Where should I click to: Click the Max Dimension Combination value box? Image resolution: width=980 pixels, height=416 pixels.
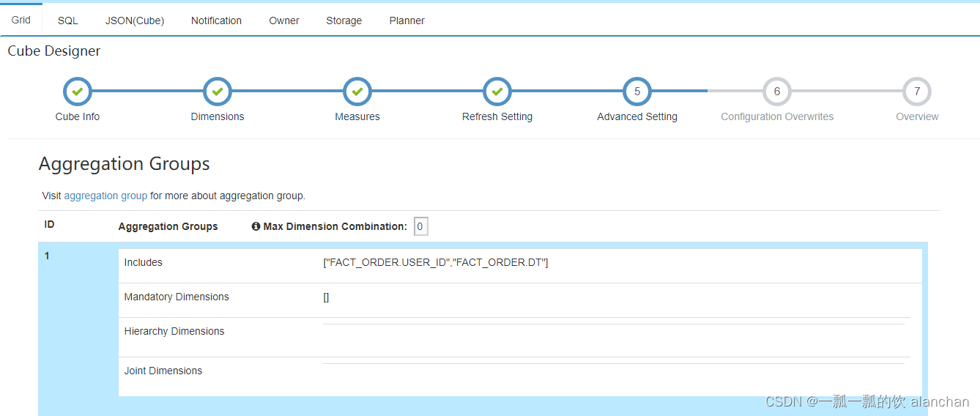click(x=420, y=226)
